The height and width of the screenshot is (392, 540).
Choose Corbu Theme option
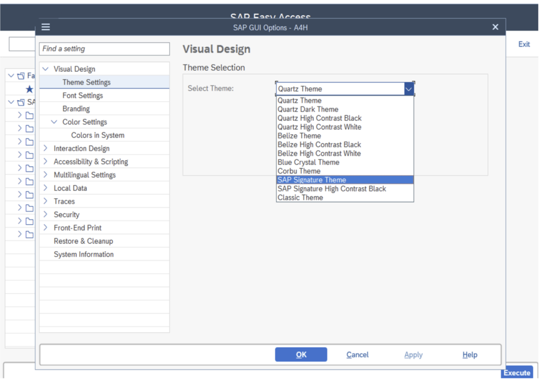point(345,171)
